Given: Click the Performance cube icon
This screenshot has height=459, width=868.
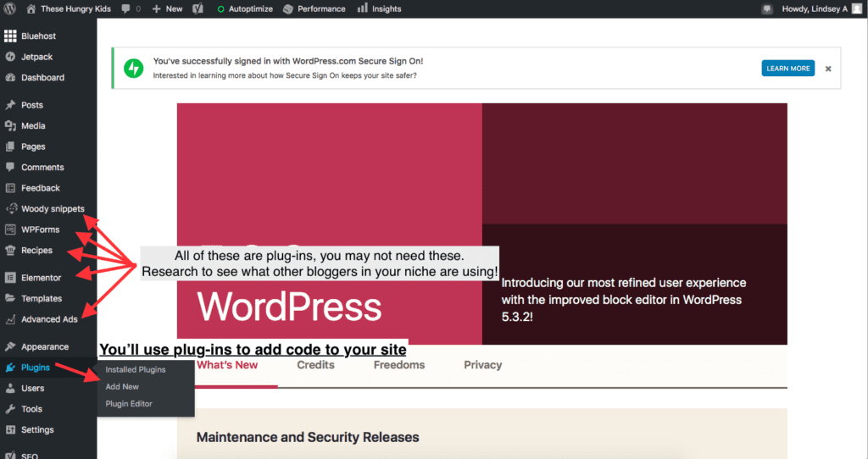Looking at the screenshot, I should pos(288,8).
